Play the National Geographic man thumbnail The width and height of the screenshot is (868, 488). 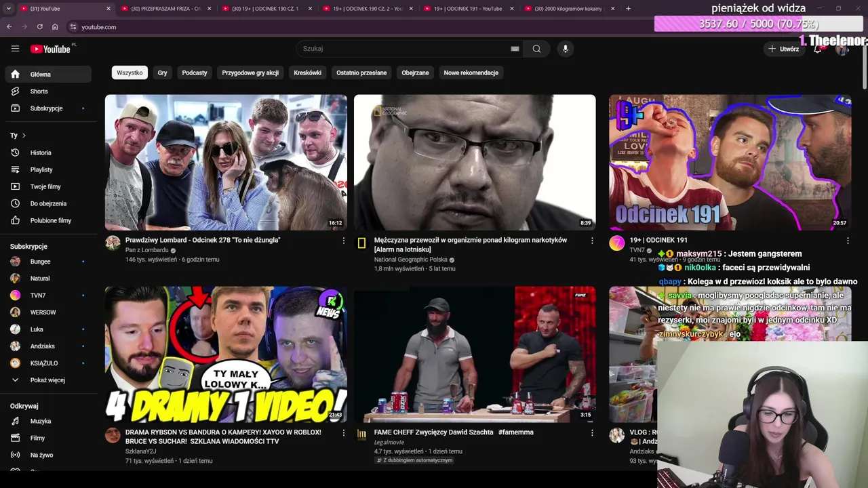475,163
